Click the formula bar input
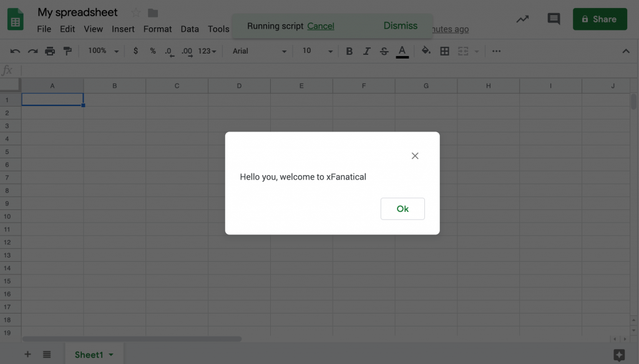 [x=328, y=70]
